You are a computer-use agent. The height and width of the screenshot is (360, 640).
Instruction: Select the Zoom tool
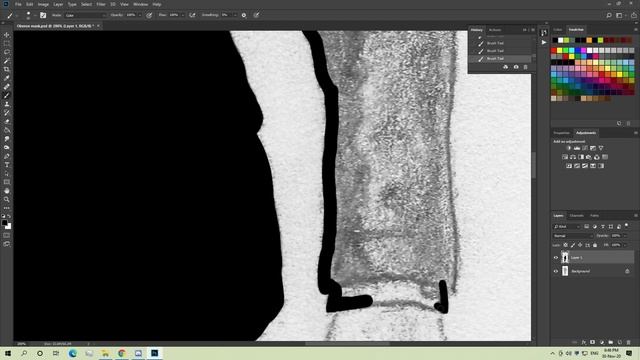coord(7,200)
